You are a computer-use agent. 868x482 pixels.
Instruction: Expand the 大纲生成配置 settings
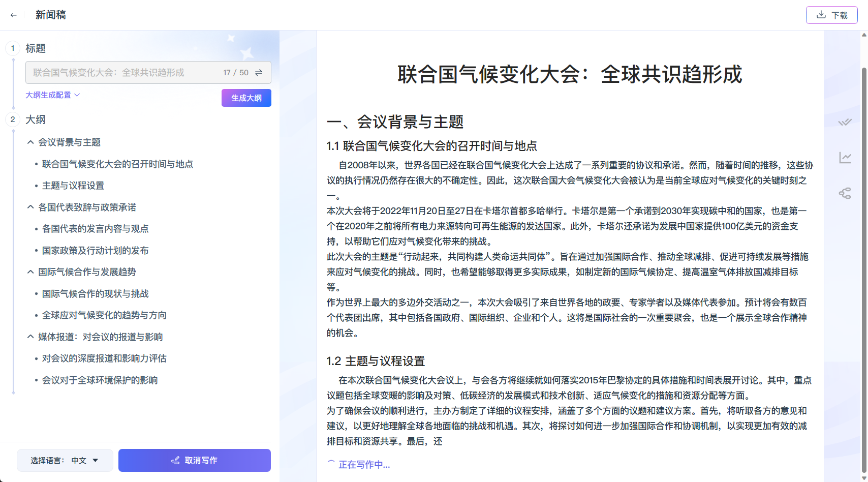(x=53, y=95)
